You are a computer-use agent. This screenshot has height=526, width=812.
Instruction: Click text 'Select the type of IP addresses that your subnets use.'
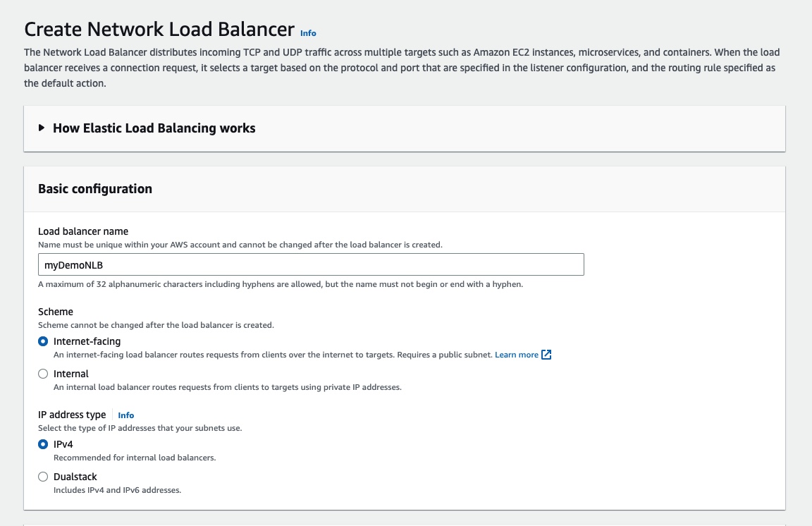click(140, 428)
